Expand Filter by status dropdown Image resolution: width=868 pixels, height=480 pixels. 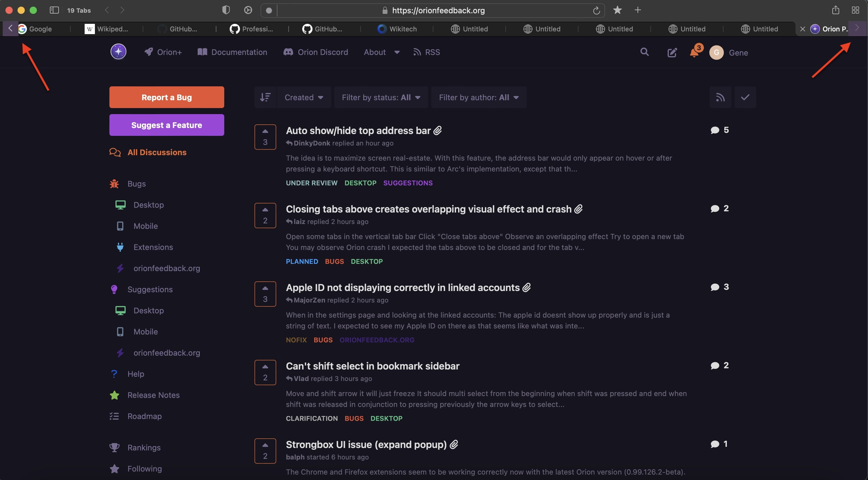pos(381,97)
